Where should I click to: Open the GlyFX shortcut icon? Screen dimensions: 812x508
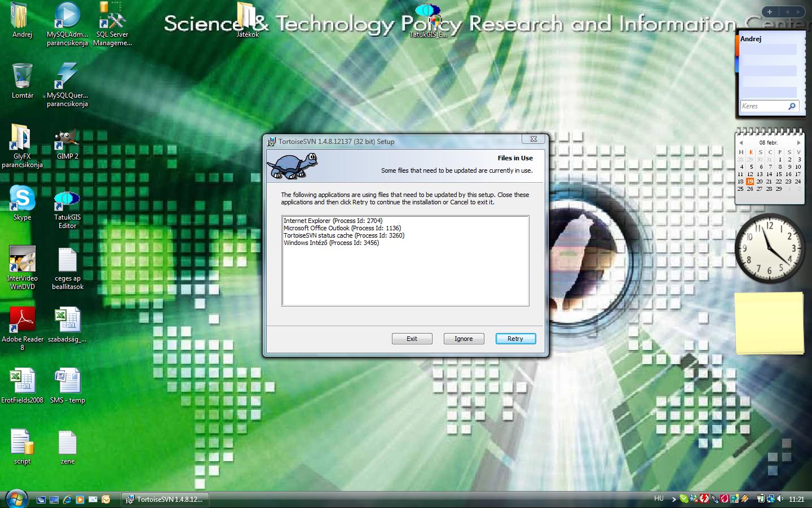[22, 146]
